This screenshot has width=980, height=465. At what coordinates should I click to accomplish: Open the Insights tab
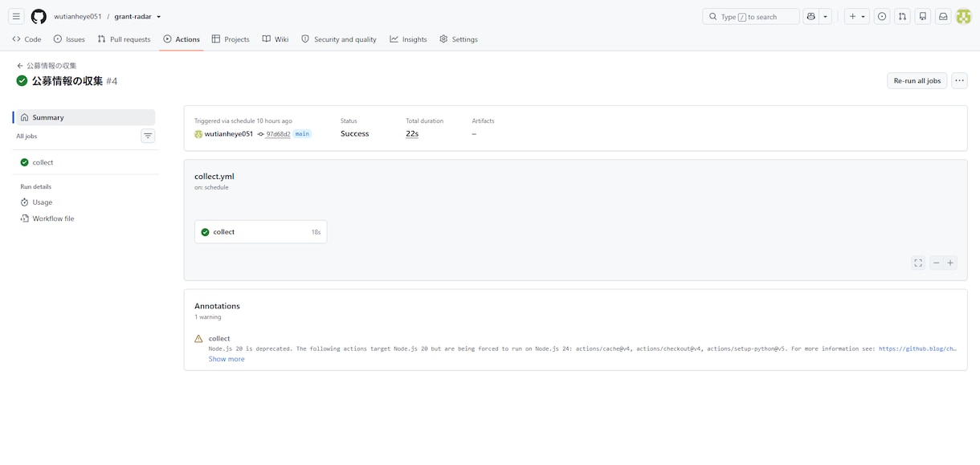click(x=409, y=39)
